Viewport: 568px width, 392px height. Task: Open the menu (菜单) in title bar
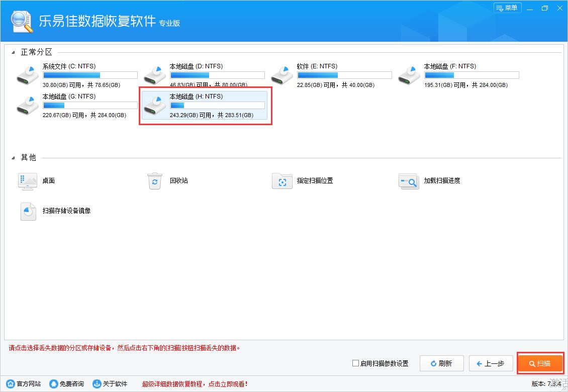pyautogui.click(x=507, y=8)
